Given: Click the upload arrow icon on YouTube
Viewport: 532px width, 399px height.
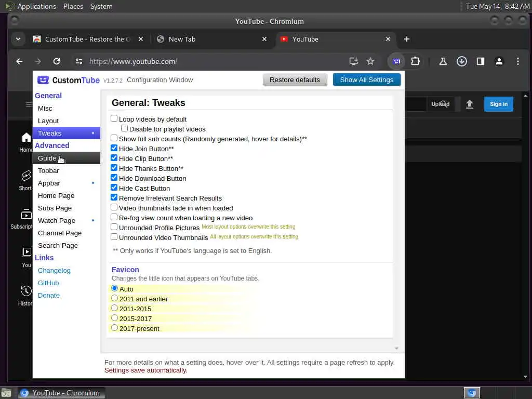Looking at the screenshot, I should [469, 104].
